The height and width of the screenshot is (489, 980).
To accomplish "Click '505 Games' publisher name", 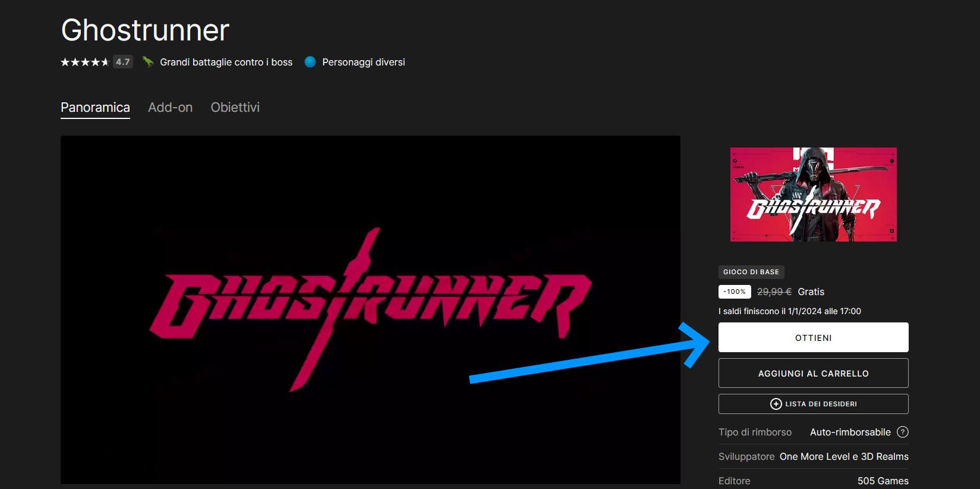I will (x=883, y=481).
